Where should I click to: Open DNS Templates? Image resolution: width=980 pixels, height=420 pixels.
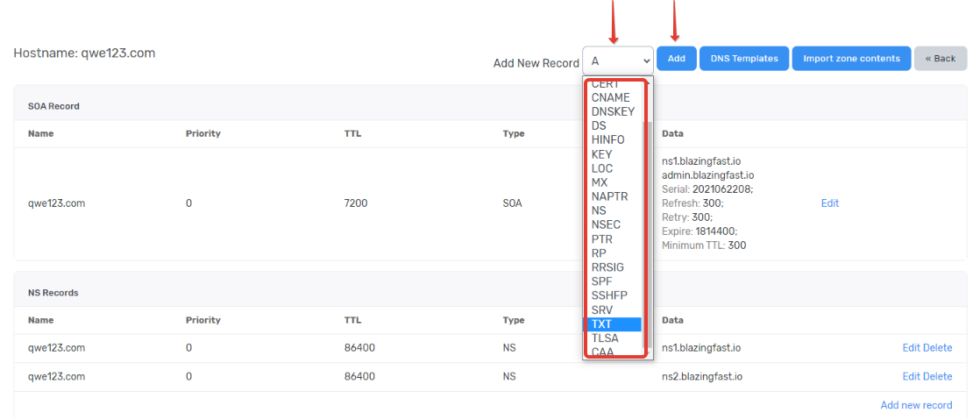[x=743, y=59]
